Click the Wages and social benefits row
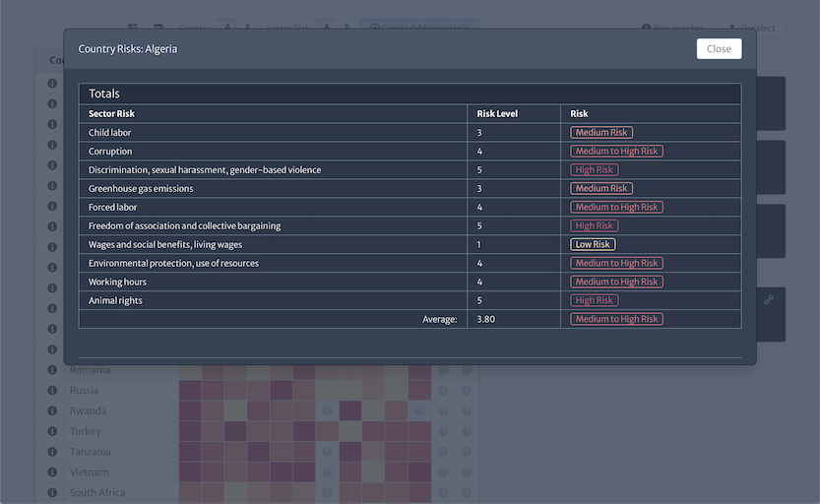 point(165,244)
